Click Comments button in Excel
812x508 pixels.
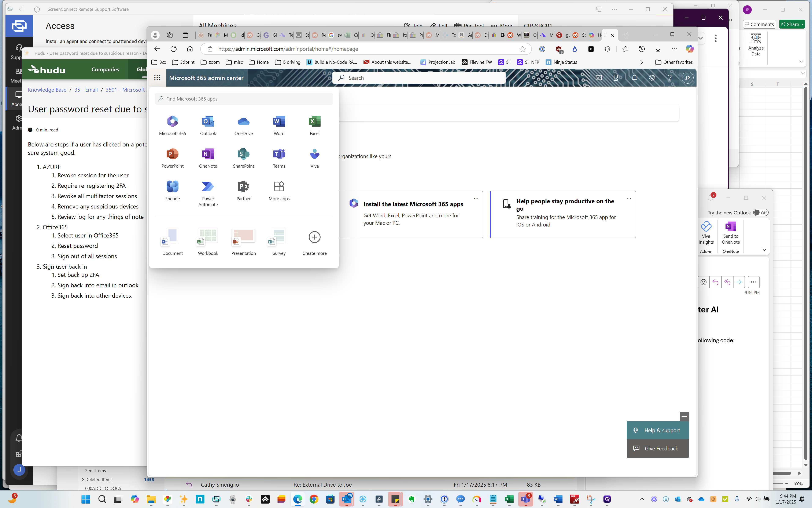pos(759,24)
